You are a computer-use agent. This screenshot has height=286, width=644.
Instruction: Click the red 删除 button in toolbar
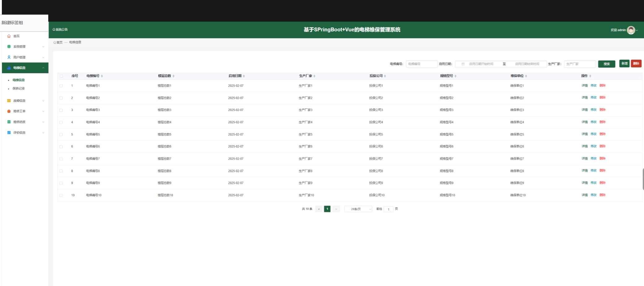coord(636,63)
